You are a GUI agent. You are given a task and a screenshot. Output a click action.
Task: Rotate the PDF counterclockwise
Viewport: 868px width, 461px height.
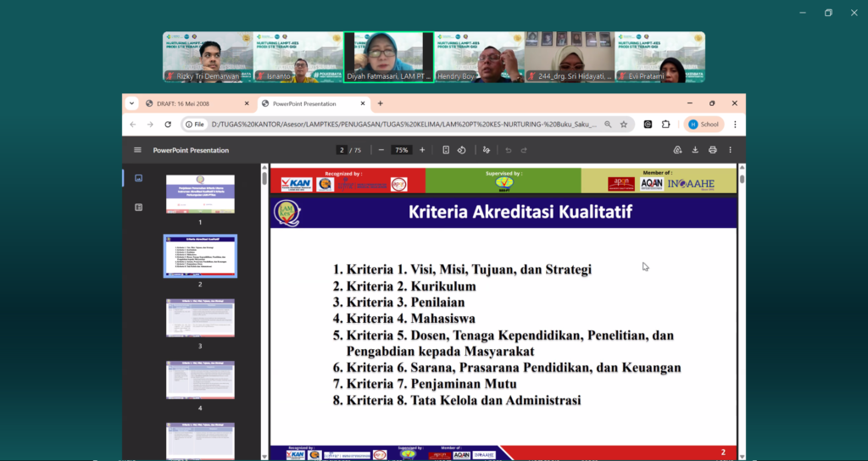(x=462, y=150)
